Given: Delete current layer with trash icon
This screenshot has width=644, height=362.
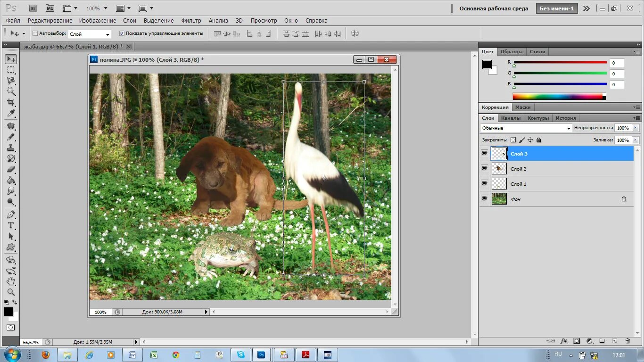Looking at the screenshot, I should click(628, 340).
